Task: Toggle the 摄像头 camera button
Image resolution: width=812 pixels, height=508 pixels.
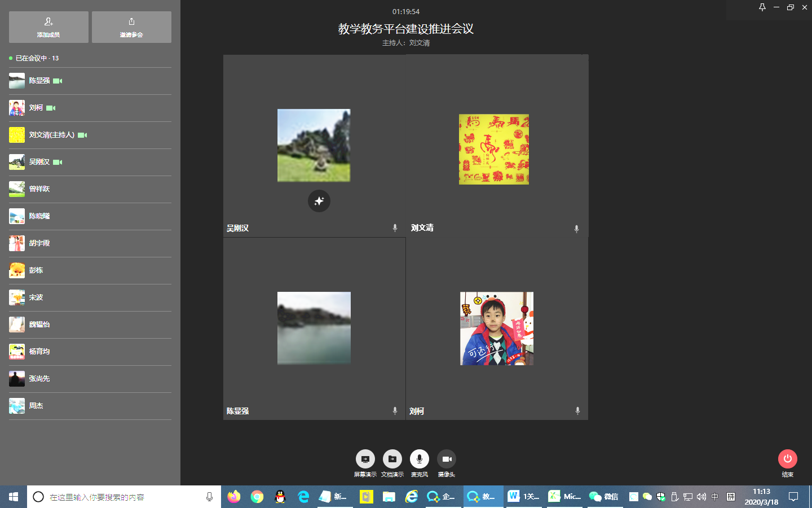Action: [446, 459]
